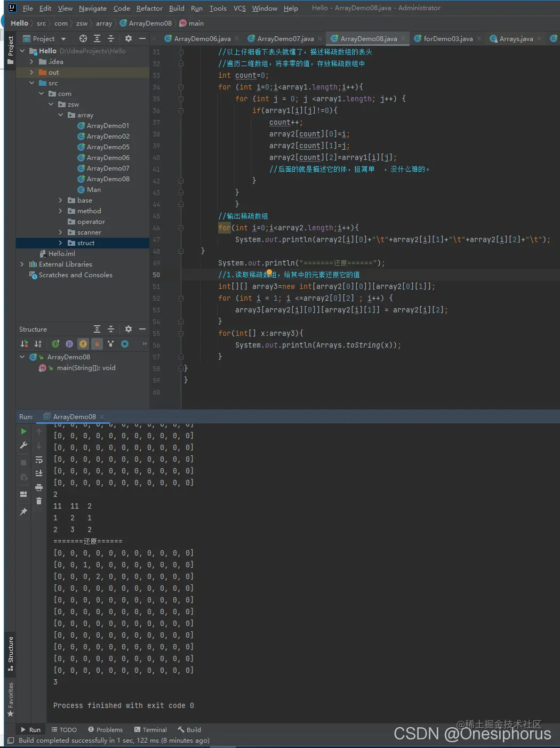
Task: Open the File menu
Action: pos(28,8)
